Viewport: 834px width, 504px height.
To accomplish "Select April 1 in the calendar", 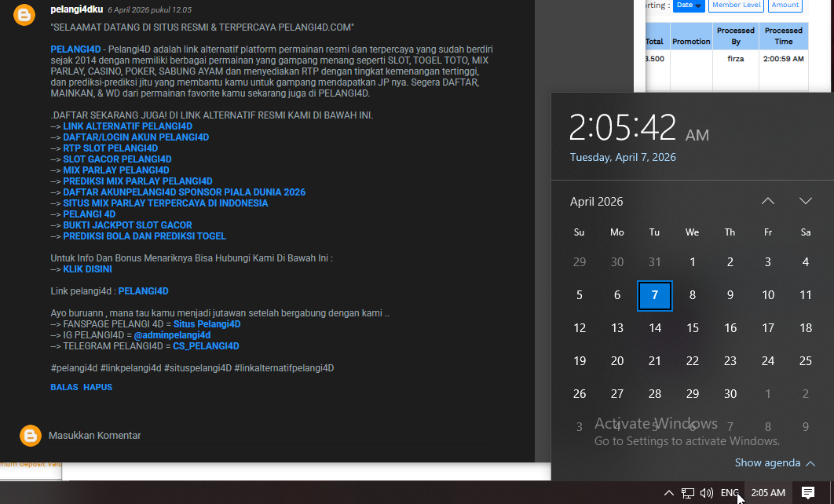I will [693, 262].
